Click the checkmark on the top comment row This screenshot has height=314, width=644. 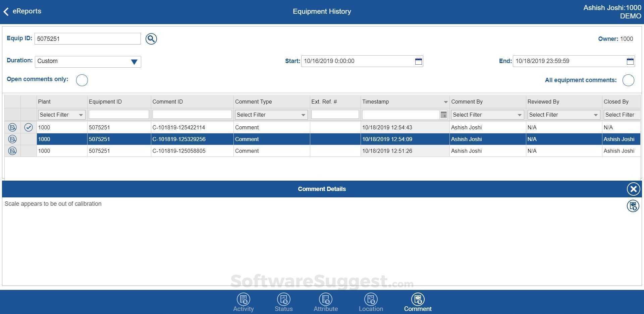point(28,127)
